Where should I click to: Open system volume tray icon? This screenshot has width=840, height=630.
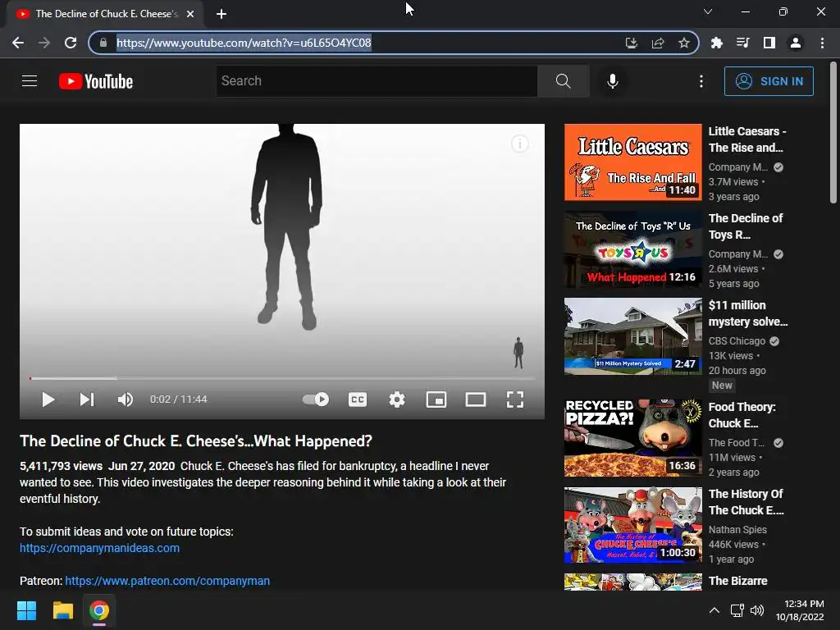[757, 610]
